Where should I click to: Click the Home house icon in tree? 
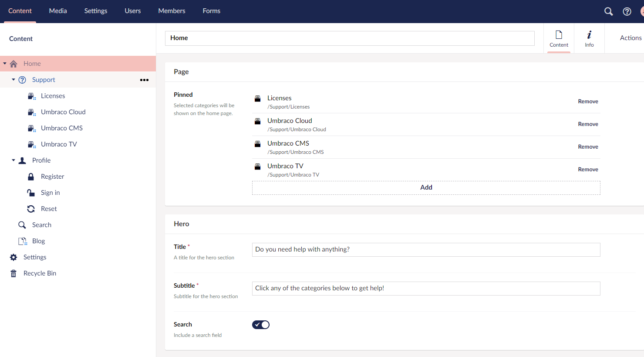[x=13, y=64]
